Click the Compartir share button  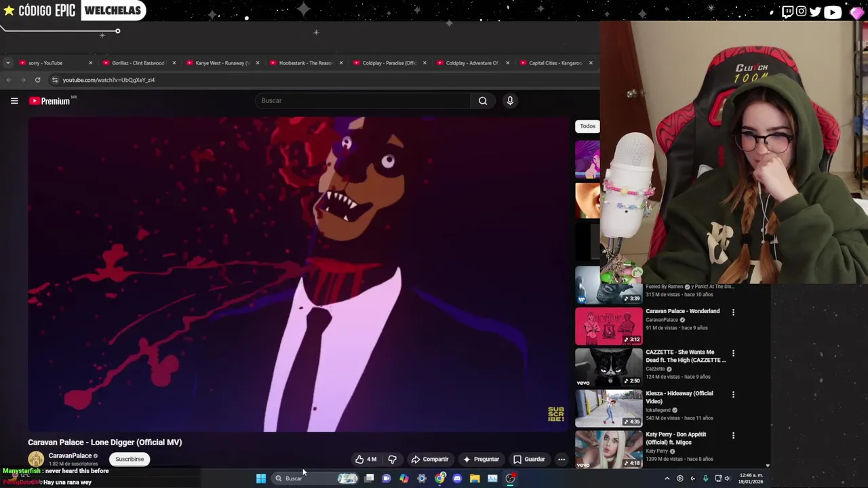(x=430, y=460)
